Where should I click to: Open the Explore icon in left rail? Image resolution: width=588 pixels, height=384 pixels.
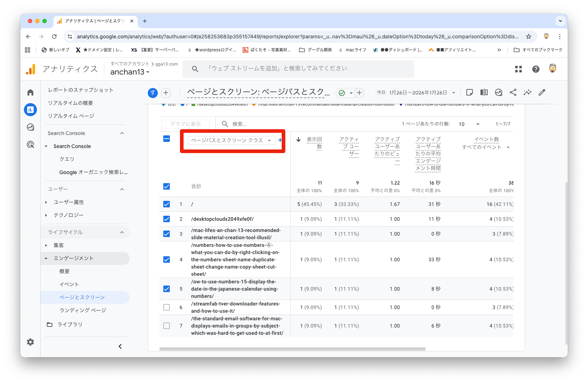pyautogui.click(x=30, y=127)
